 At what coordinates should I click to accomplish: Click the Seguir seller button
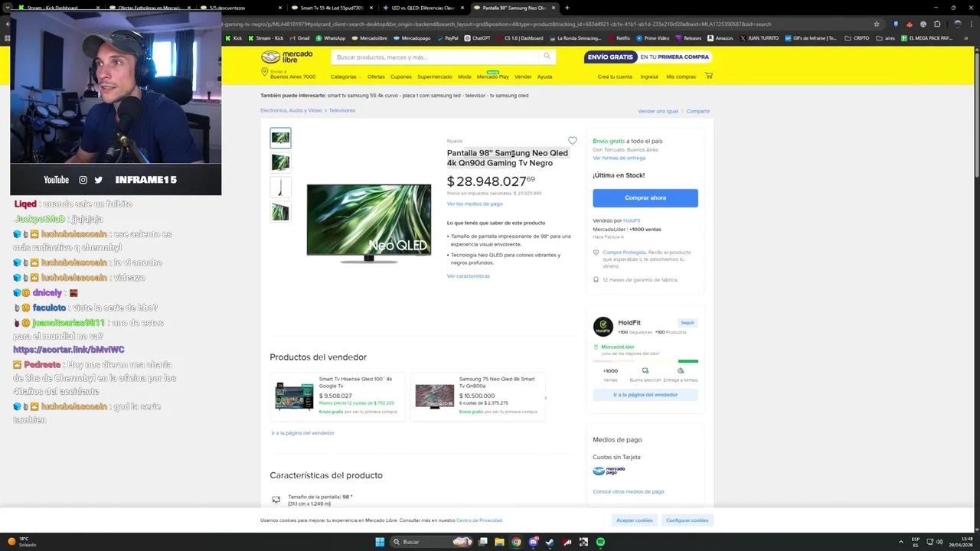tap(688, 323)
